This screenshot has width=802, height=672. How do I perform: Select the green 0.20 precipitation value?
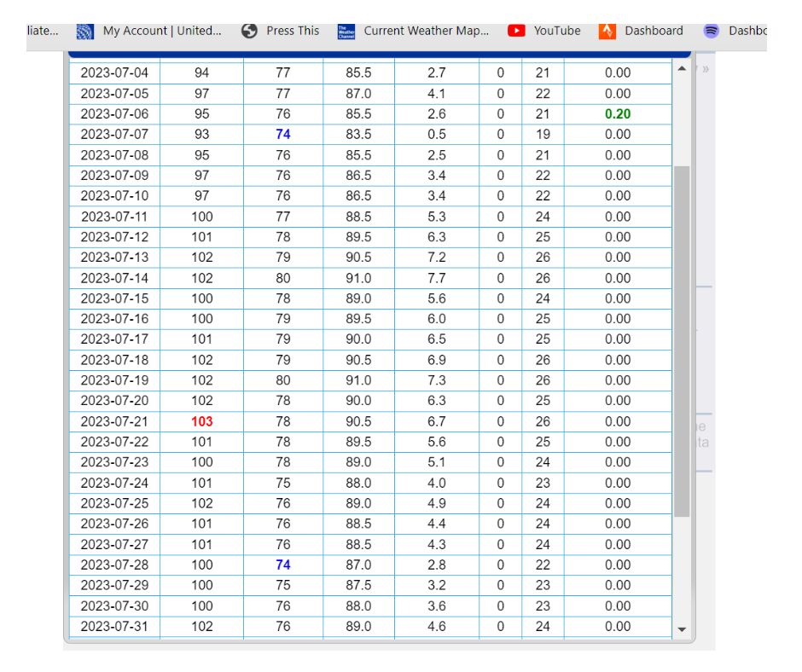tap(618, 114)
